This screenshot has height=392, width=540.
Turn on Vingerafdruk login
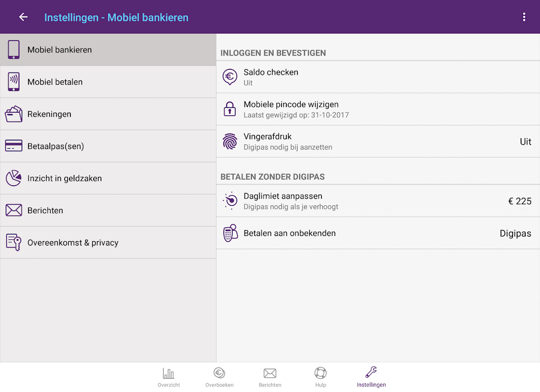click(378, 141)
